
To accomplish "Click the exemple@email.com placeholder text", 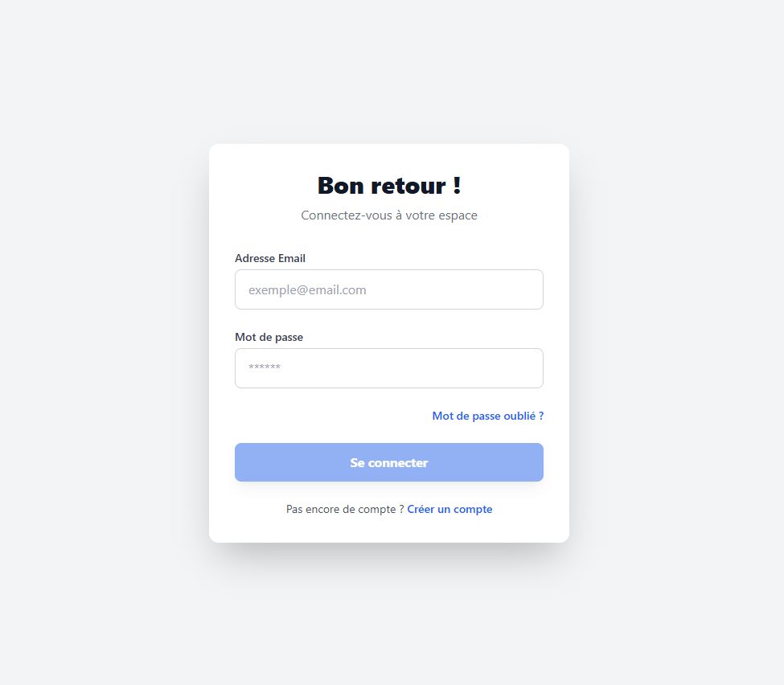I will (307, 289).
